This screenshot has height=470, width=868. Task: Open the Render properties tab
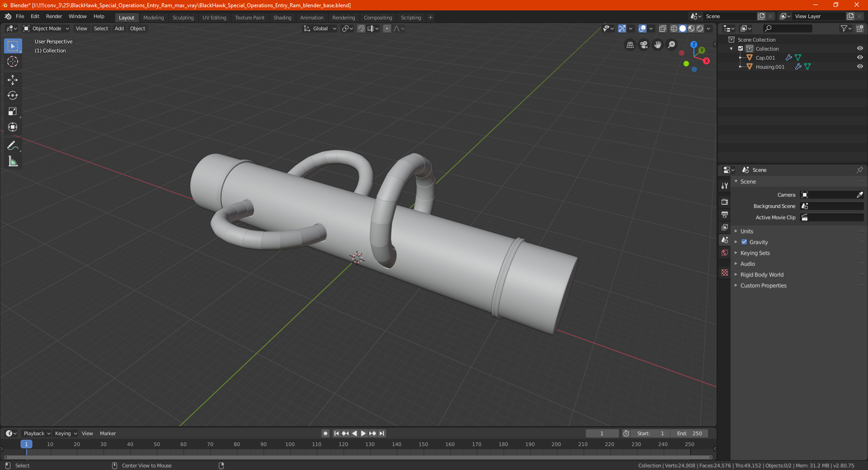pos(725,202)
